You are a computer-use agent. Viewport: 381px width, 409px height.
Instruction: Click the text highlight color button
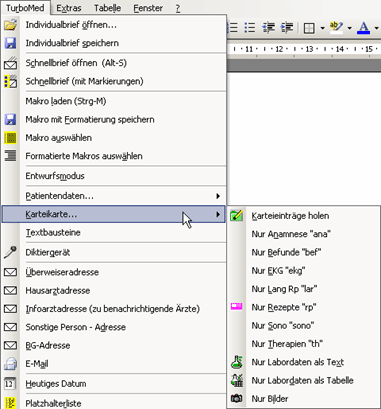point(336,28)
